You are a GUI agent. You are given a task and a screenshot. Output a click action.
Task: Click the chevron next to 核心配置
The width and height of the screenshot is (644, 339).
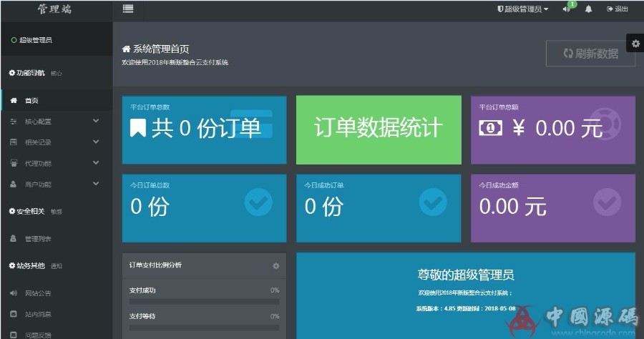(x=96, y=121)
